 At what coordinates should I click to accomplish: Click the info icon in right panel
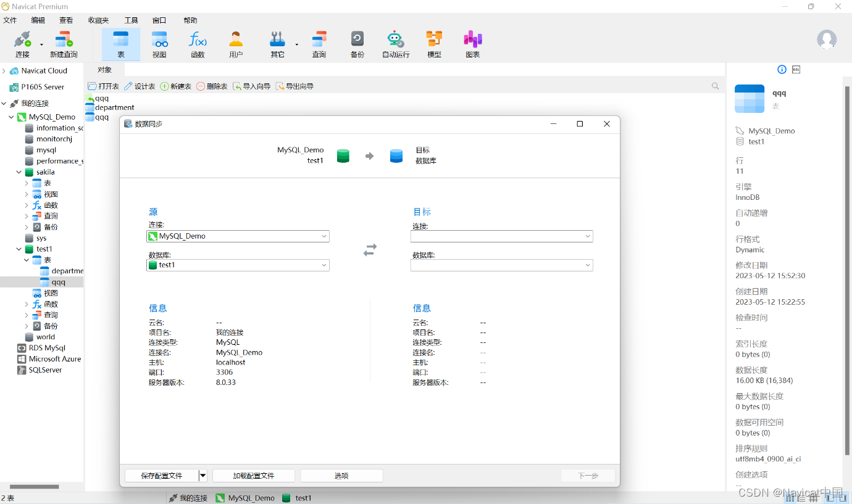[x=782, y=69]
